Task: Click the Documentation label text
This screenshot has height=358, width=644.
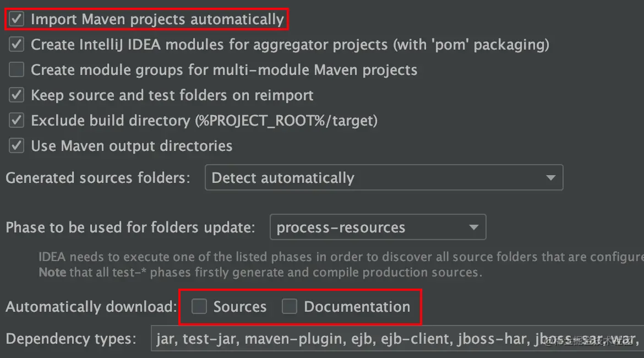Action: (x=357, y=307)
